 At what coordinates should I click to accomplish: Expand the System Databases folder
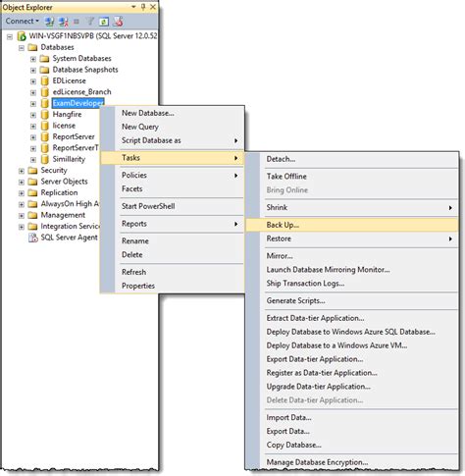coord(33,59)
